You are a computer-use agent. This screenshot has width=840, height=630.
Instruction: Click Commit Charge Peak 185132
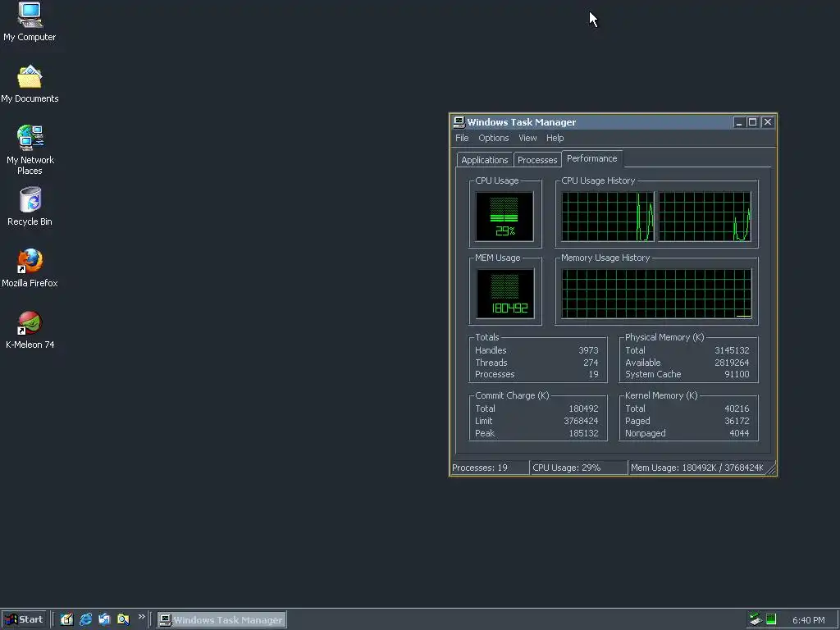coord(583,433)
